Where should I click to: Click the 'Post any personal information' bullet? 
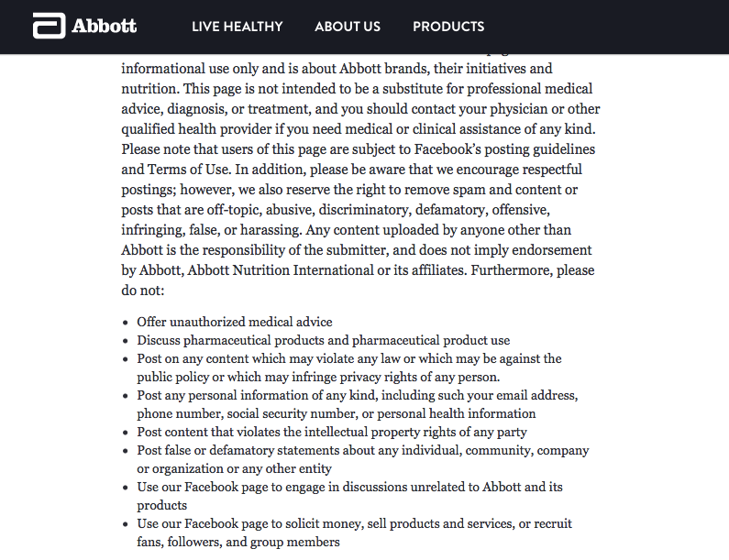click(358, 404)
